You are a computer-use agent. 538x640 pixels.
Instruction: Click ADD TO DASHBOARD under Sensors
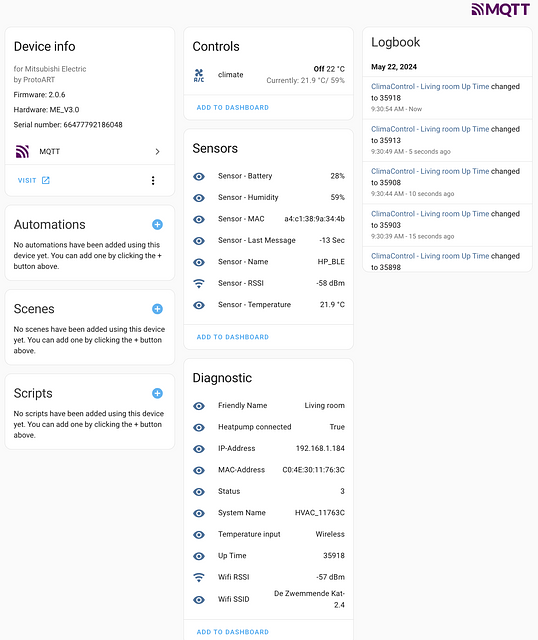[233, 337]
